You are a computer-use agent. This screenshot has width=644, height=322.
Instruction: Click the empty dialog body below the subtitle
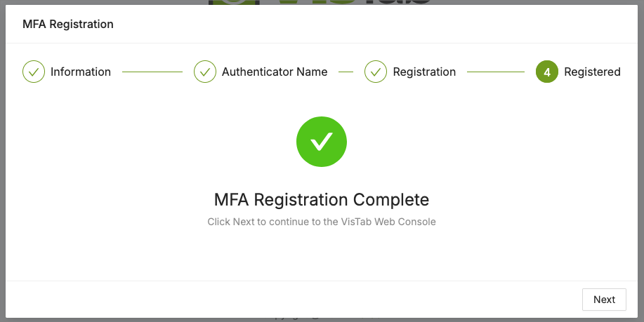(x=322, y=256)
